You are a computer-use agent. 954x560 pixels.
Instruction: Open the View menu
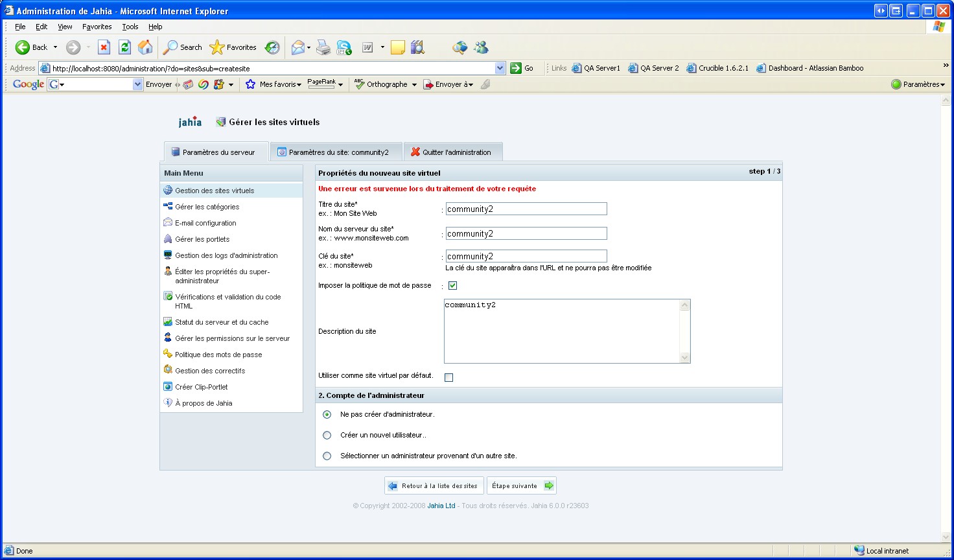point(65,27)
